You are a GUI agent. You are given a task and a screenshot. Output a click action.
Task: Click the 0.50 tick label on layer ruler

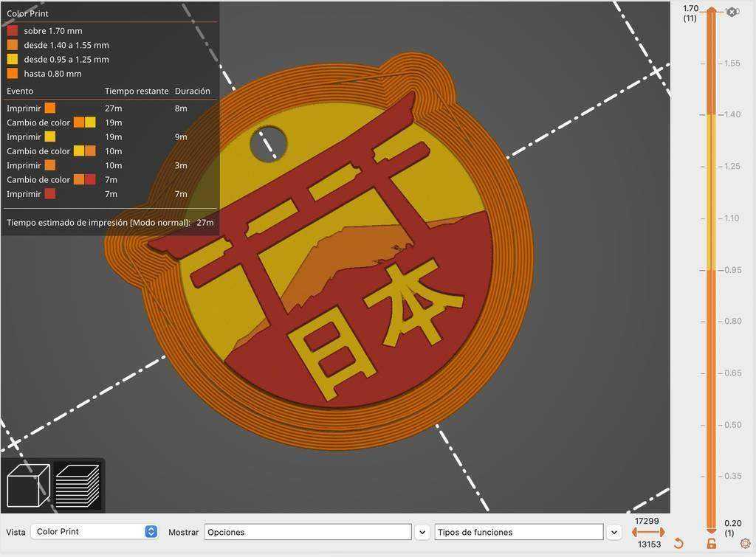732,425
